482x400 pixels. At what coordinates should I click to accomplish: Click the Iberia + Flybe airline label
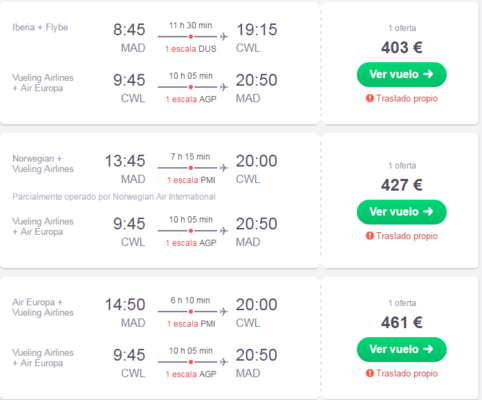point(40,27)
